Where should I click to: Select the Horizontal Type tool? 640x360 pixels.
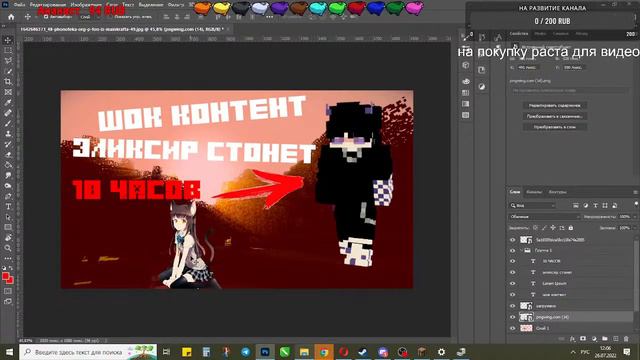tap(8, 207)
